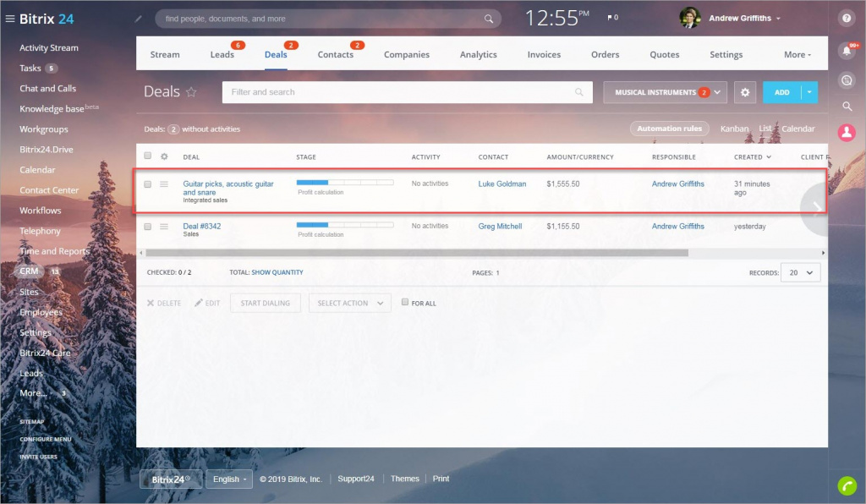This screenshot has height=504, width=866.
Task: Expand the Records per page dropdown
Action: tap(800, 272)
